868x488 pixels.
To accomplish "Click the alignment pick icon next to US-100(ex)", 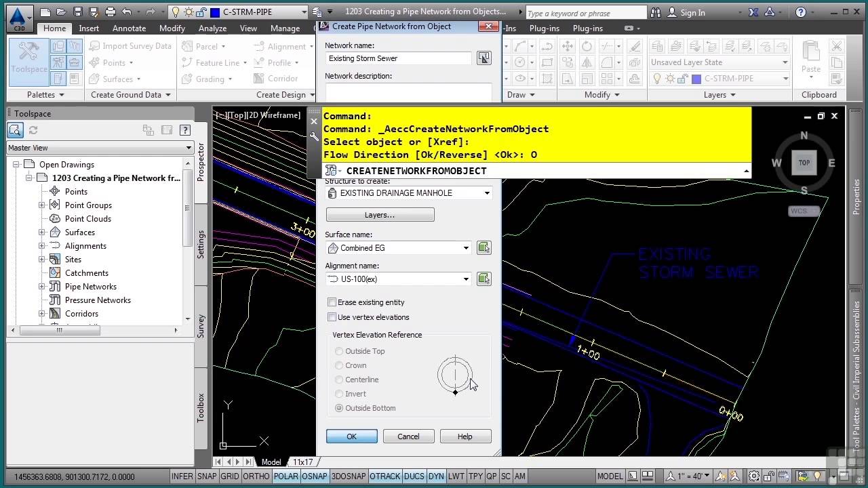I will pos(484,279).
